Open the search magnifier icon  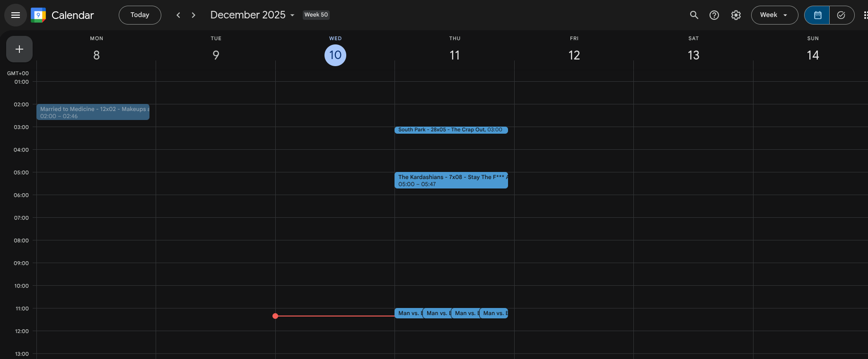pos(694,15)
